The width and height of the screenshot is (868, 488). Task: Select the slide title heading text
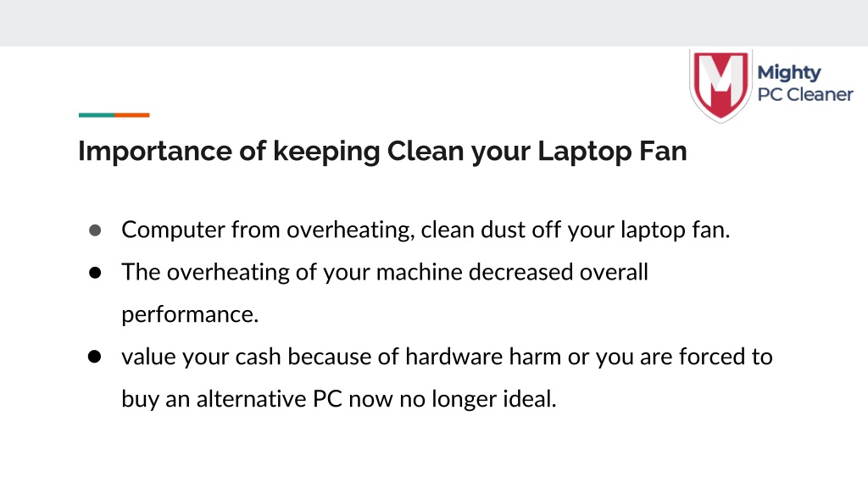point(382,151)
